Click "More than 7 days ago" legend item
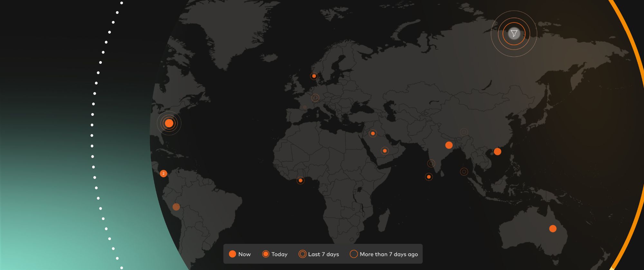Image resolution: width=644 pixels, height=270 pixels. point(384,254)
